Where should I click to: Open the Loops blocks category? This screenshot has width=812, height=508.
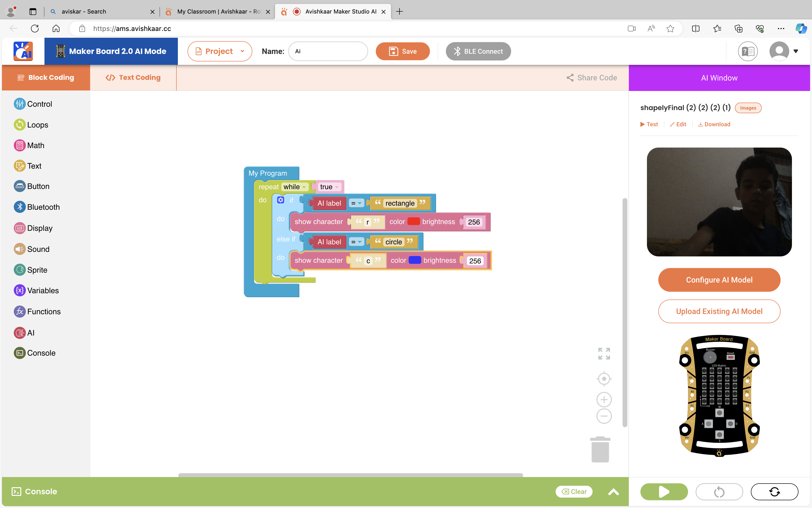pos(31,125)
